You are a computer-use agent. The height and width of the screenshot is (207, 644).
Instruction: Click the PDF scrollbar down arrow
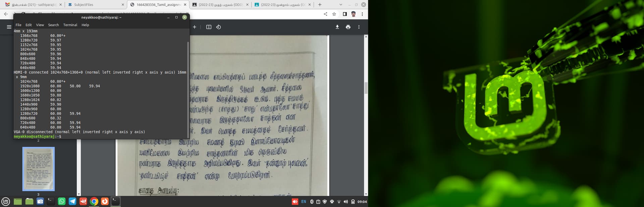click(x=366, y=194)
